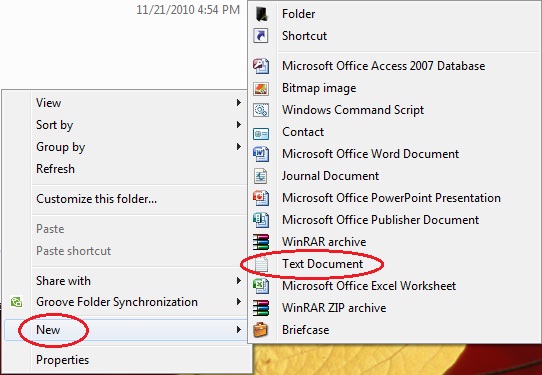Select Groove Folder Synchronization label
The width and height of the screenshot is (542, 375).
pos(117,302)
